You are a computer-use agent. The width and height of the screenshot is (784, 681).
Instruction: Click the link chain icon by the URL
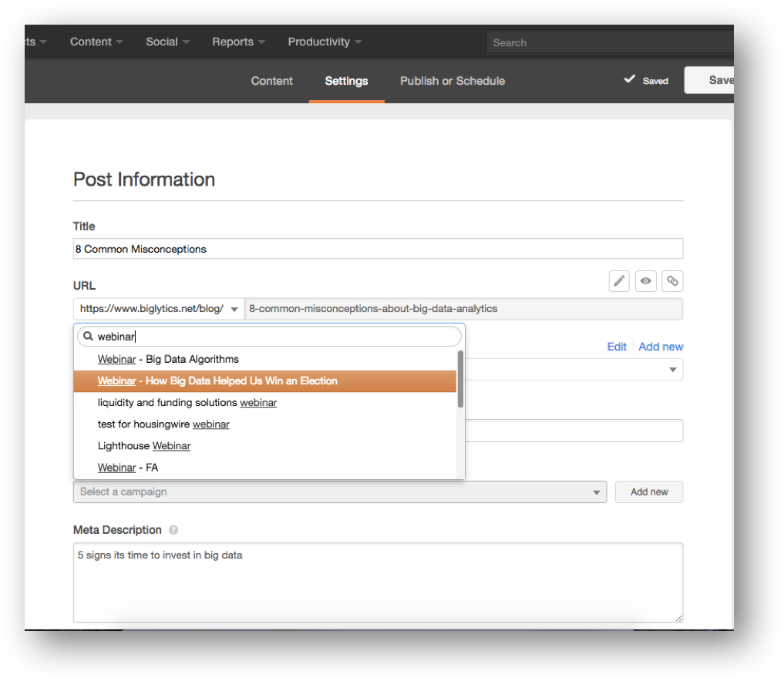pyautogui.click(x=671, y=281)
